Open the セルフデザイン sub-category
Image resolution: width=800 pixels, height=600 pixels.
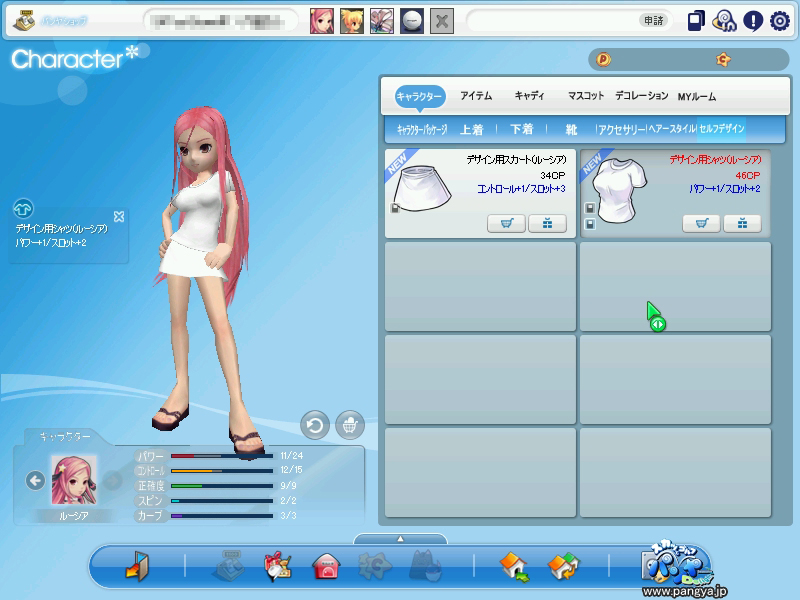pyautogui.click(x=721, y=129)
